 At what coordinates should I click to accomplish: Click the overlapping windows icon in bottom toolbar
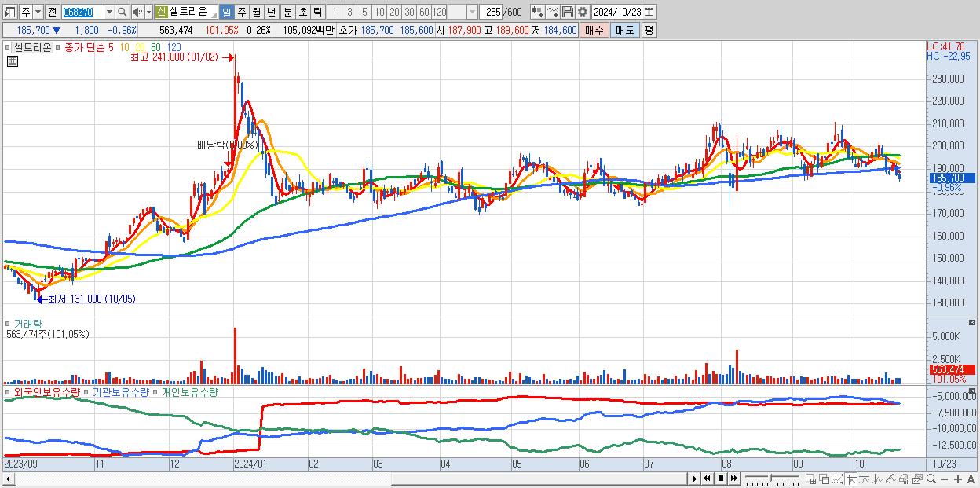[x=824, y=479]
